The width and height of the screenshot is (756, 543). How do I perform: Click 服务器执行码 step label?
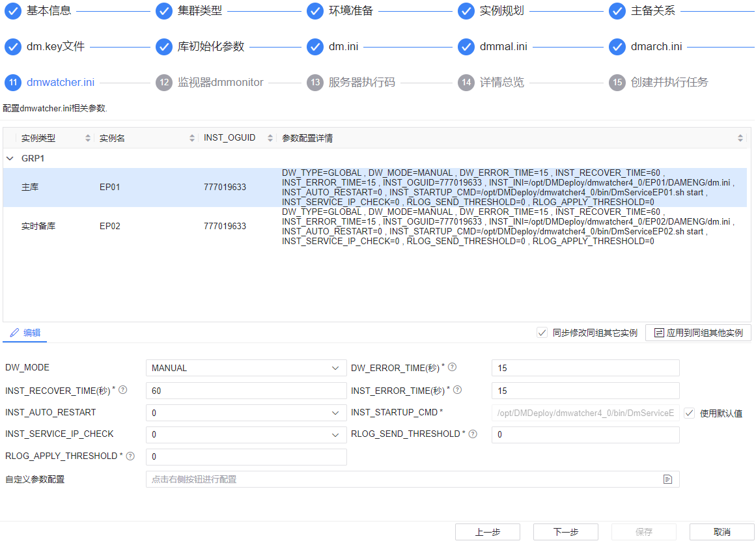click(361, 83)
